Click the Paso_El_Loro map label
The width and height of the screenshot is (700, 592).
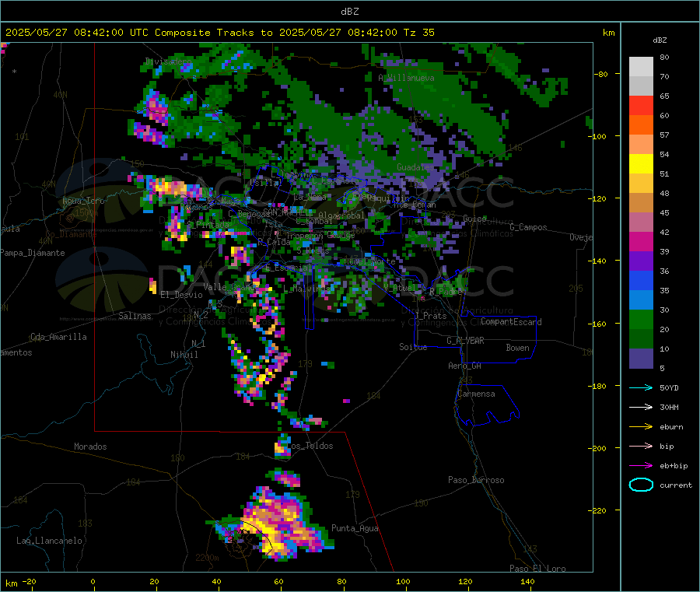(537, 569)
